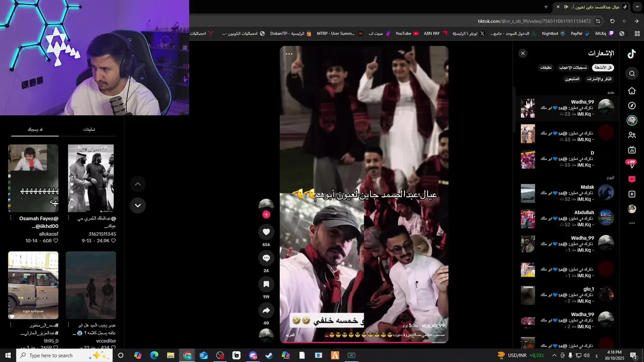Click Malak's profile avatar

(x=606, y=193)
